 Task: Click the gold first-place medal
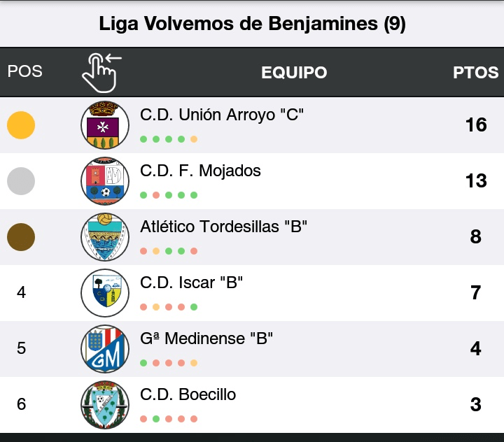point(21,125)
